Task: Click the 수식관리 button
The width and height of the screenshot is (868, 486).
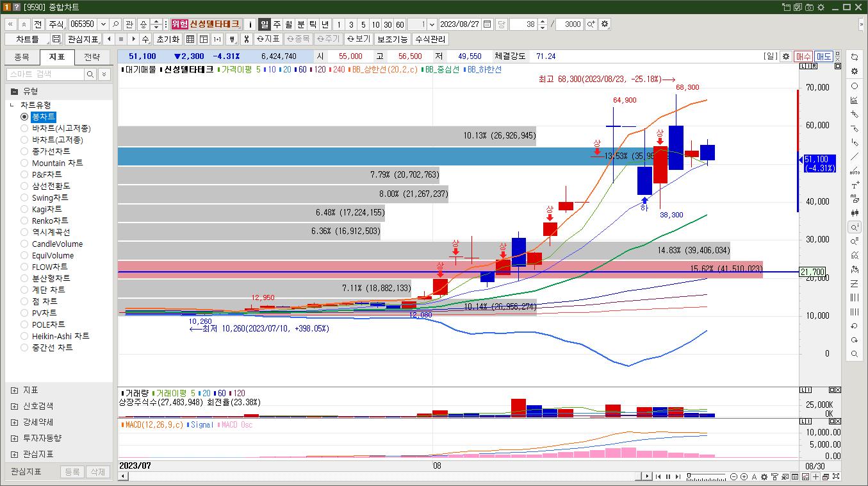Action: tap(430, 39)
